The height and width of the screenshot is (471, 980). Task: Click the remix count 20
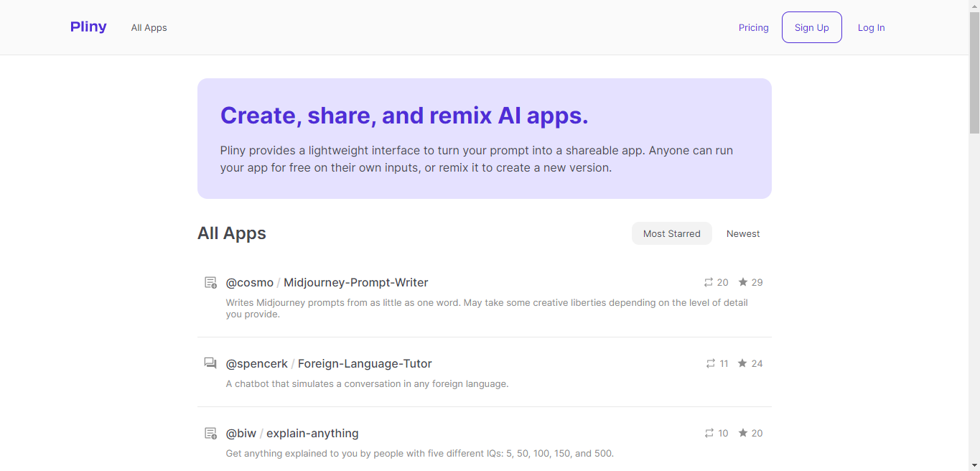click(x=723, y=283)
